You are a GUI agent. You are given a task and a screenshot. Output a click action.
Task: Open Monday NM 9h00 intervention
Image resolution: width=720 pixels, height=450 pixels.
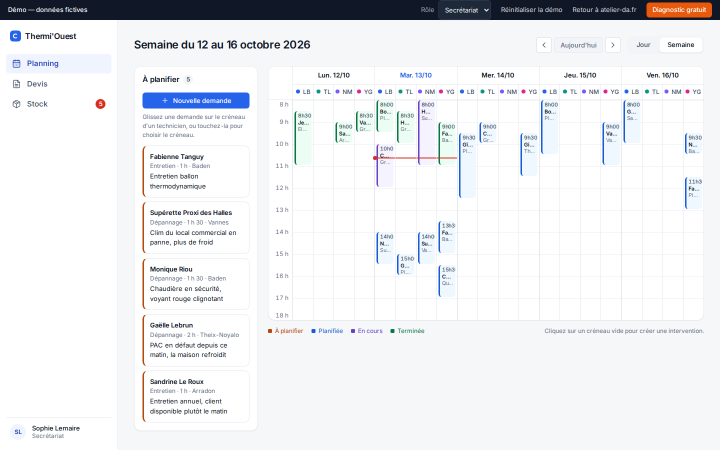343,132
